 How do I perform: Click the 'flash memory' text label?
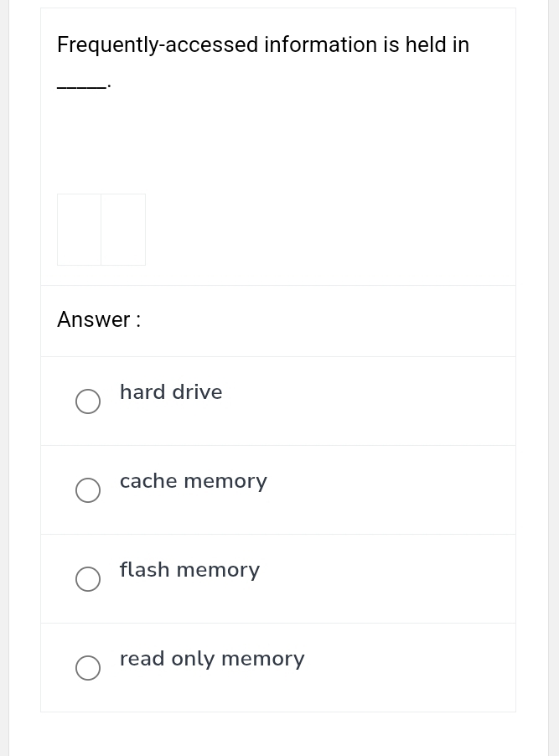point(189,569)
